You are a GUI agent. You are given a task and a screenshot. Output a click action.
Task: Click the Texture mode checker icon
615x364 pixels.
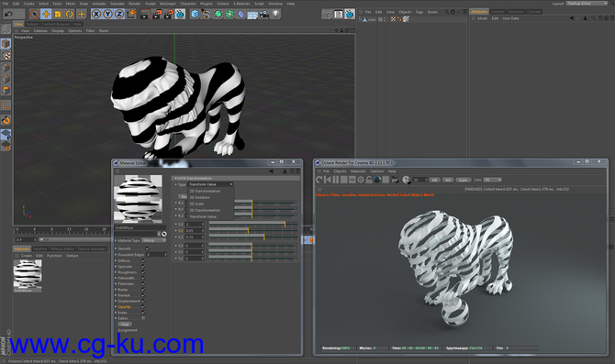pyautogui.click(x=6, y=56)
